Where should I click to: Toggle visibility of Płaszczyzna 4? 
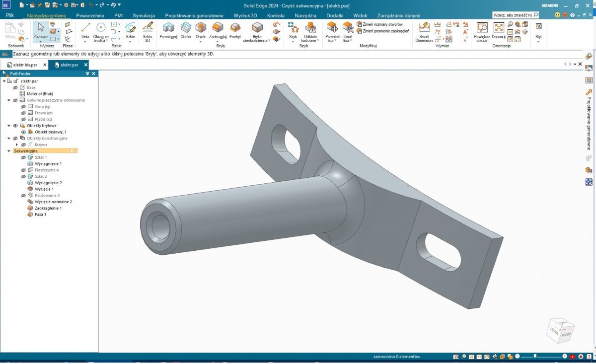pos(23,170)
